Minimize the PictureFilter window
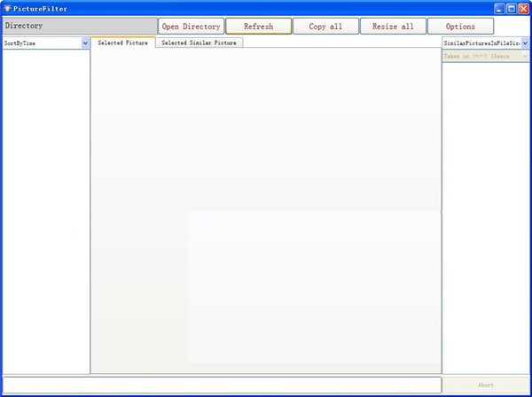Image resolution: width=532 pixels, height=397 pixels. (499, 9)
